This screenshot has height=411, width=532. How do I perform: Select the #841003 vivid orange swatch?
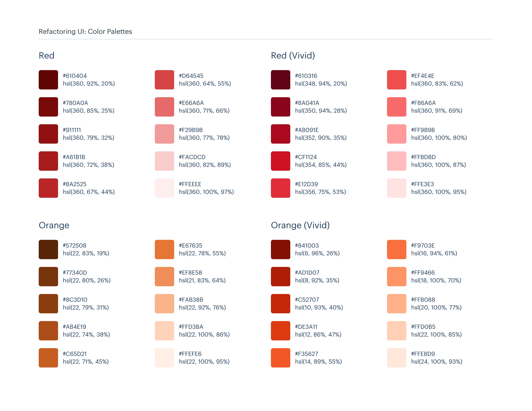click(x=280, y=249)
